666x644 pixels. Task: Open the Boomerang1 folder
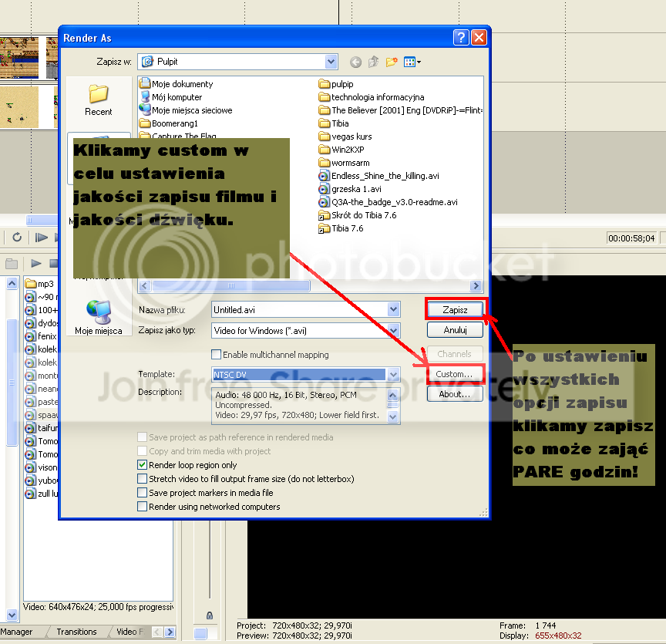pyautogui.click(x=169, y=123)
